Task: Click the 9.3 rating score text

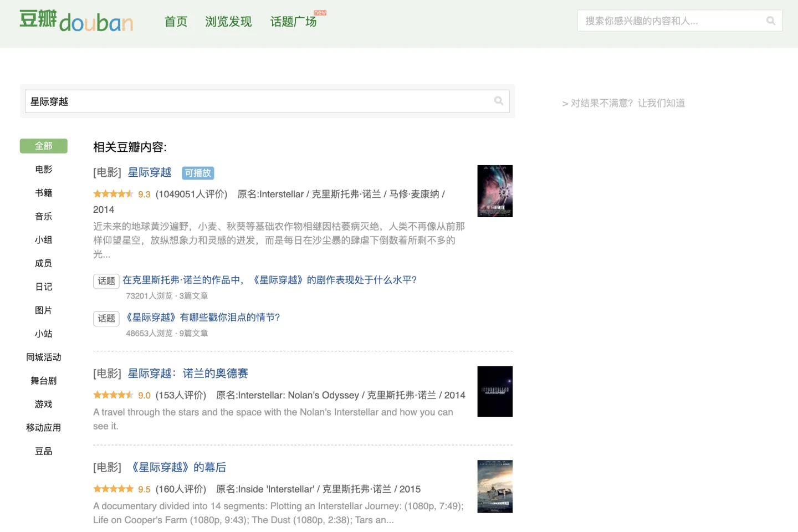Action: point(145,195)
